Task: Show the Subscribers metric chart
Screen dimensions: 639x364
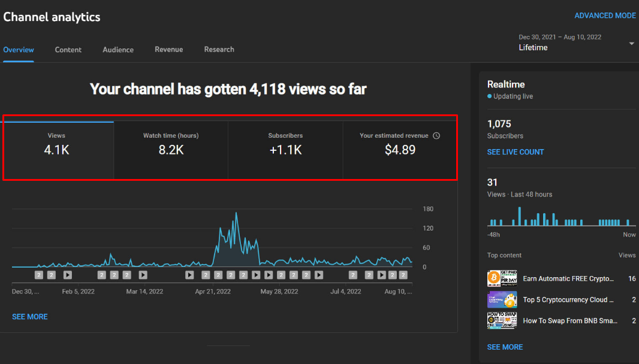Action: 285,144
